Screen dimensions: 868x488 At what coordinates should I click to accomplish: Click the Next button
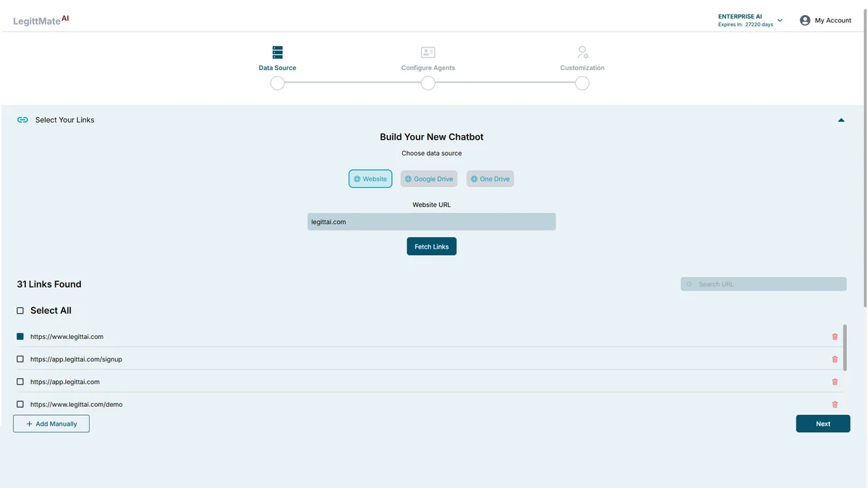click(823, 424)
